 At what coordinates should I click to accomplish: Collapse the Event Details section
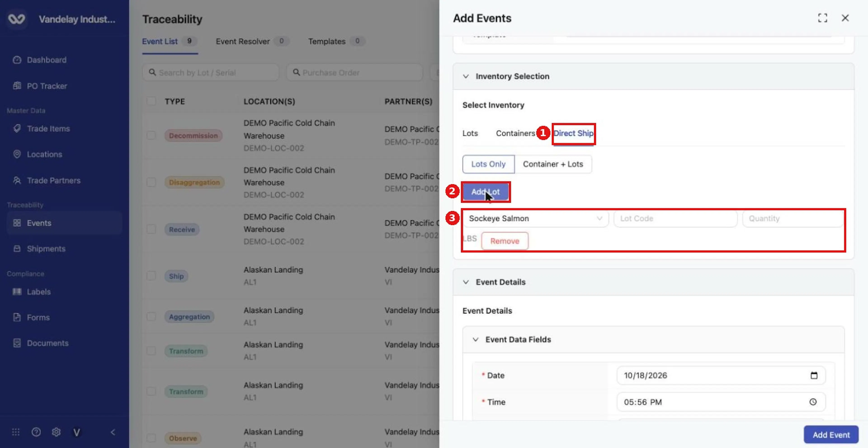[466, 282]
